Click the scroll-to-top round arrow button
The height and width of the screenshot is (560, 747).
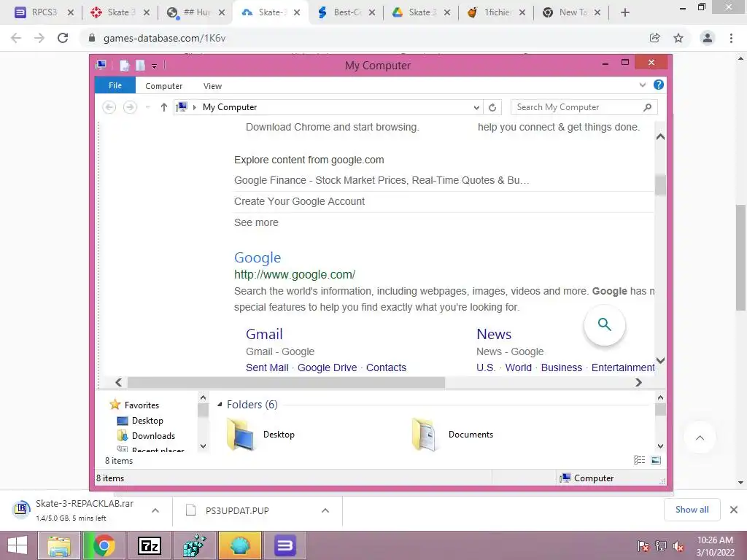pyautogui.click(x=700, y=437)
